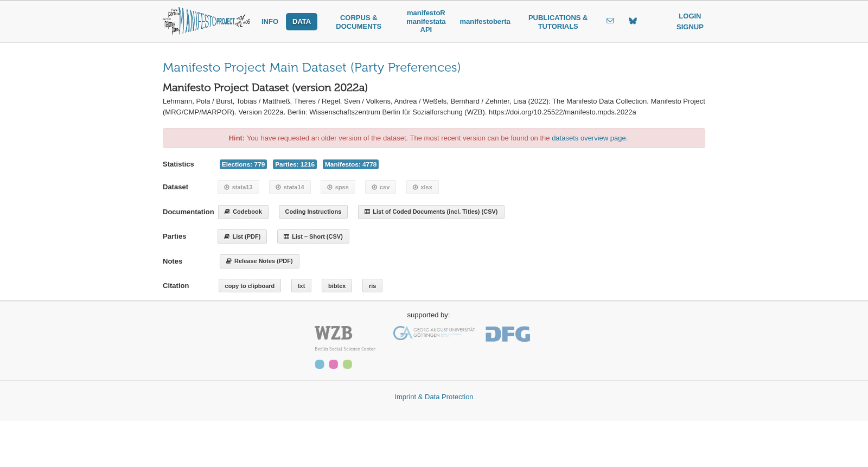
Task: Download parties List – Short (CSV)
Action: pyautogui.click(x=313, y=236)
